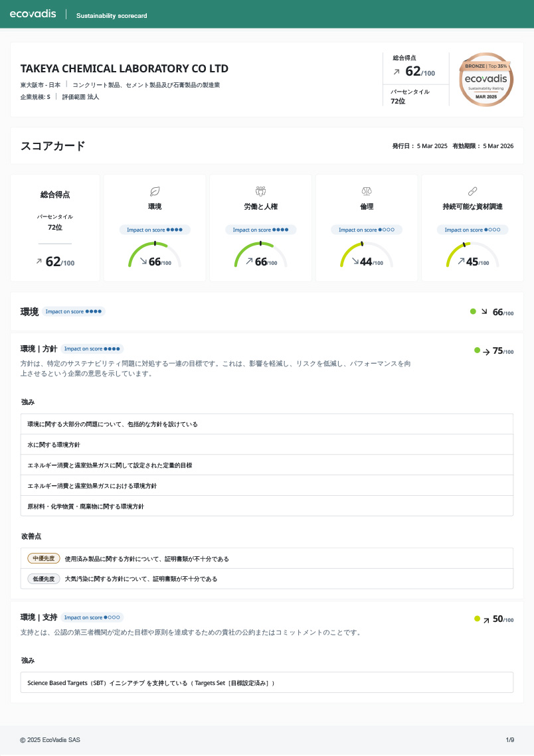The image size is (534, 756).
Task: Click the EcoVadis logo in header
Action: (33, 14)
